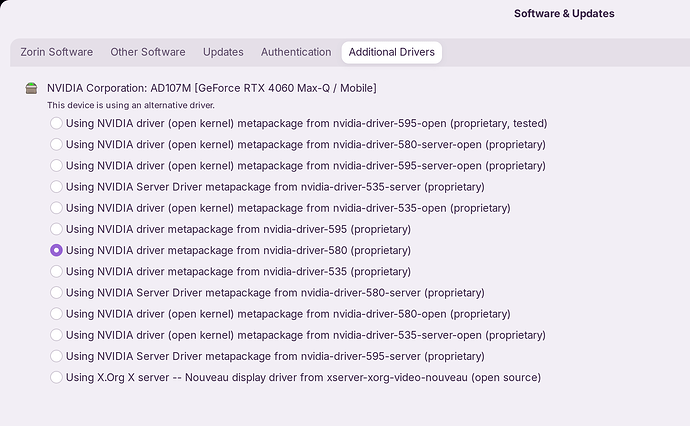Switch to the Other Software tab

148,52
